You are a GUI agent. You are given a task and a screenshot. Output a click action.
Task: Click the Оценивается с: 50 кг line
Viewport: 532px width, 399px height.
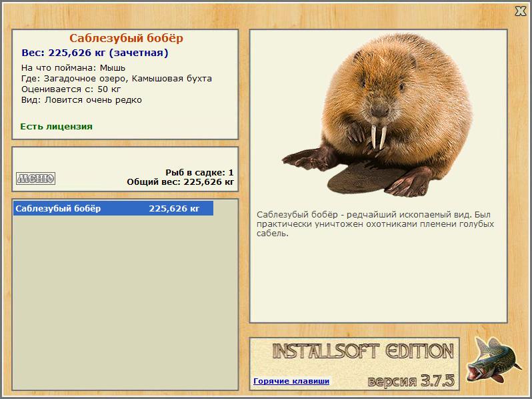click(71, 89)
